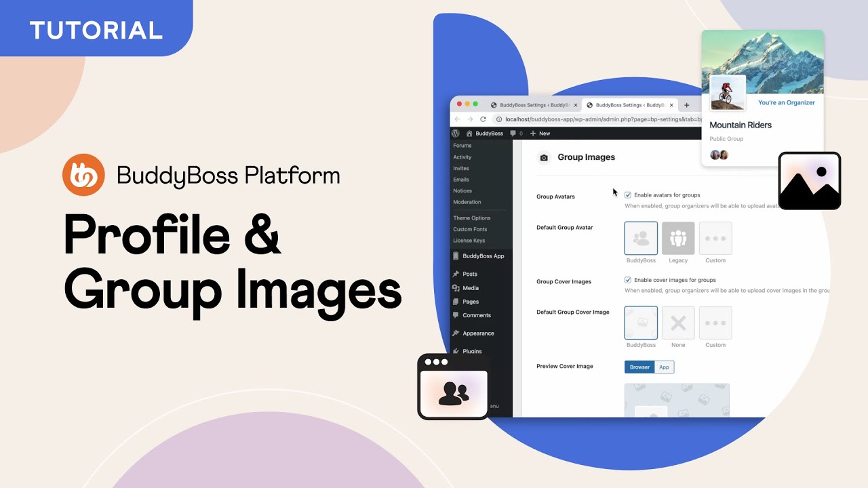Select BuddyBoss default group cover image
This screenshot has height=488, width=868.
click(x=641, y=323)
